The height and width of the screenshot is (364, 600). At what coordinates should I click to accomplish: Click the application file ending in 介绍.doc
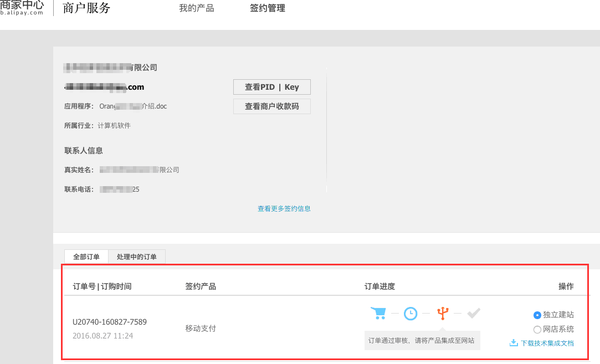(133, 106)
